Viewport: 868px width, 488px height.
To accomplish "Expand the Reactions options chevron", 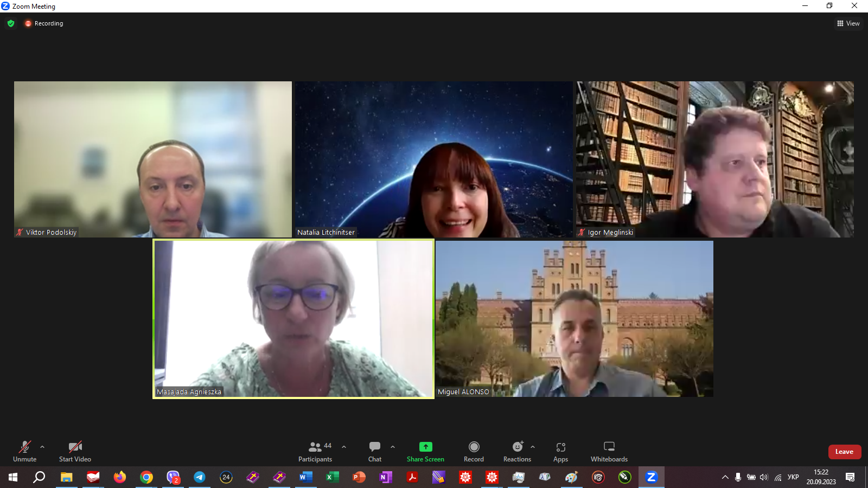I will click(533, 447).
